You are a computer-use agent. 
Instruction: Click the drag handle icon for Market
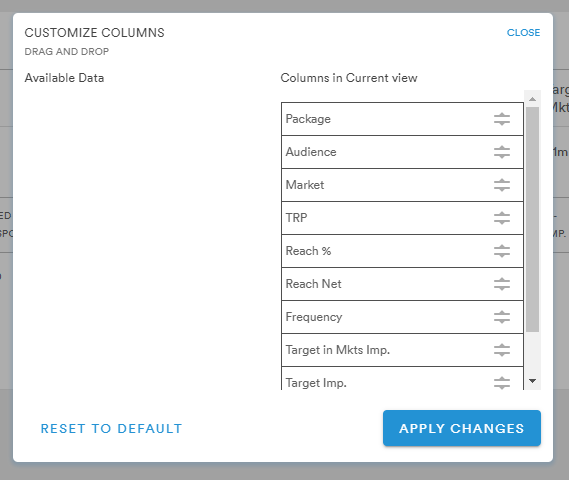point(502,185)
